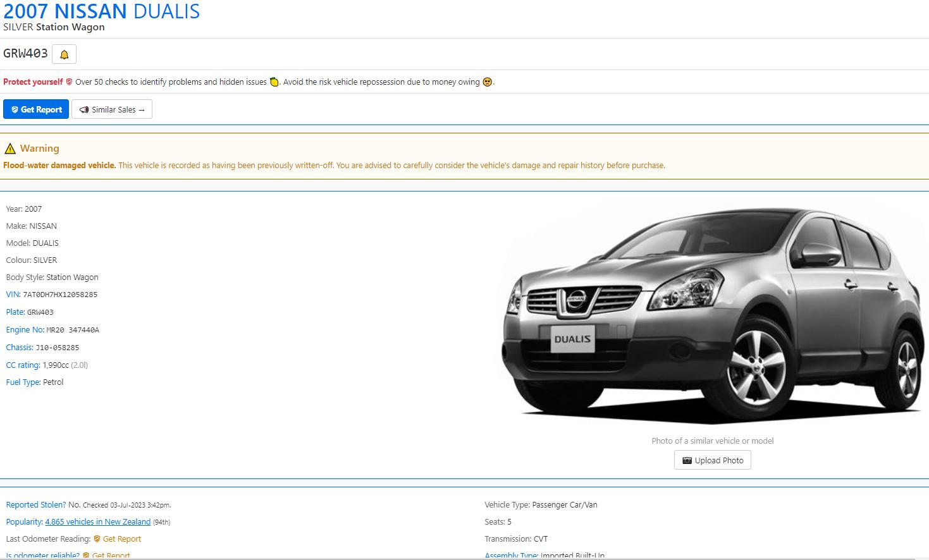
Task: Click the Seats: 5 text
Action: (498, 522)
